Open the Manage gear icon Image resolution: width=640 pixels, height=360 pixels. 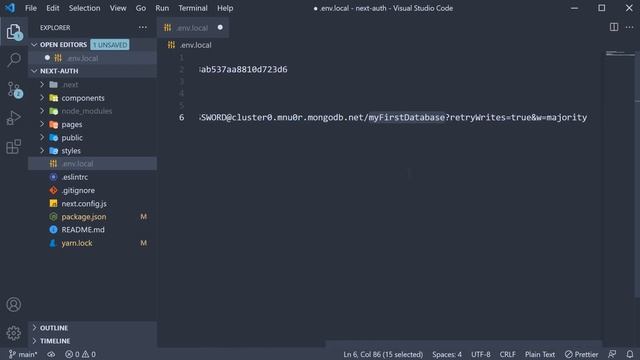(14, 333)
